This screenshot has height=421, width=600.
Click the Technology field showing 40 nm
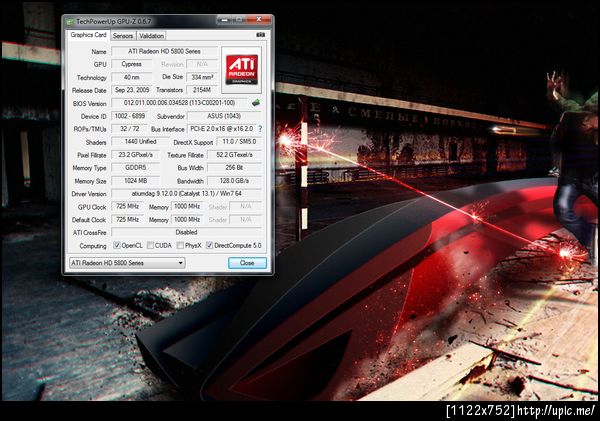pos(132,77)
